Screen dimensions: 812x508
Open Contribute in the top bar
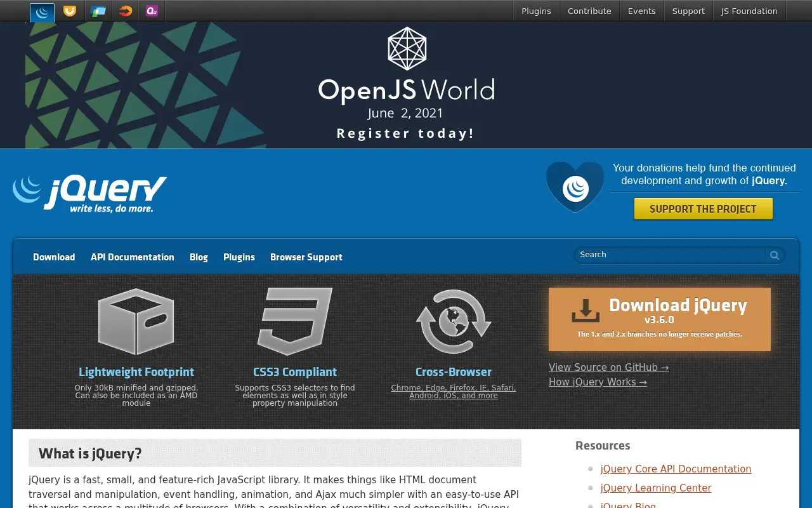(x=589, y=11)
